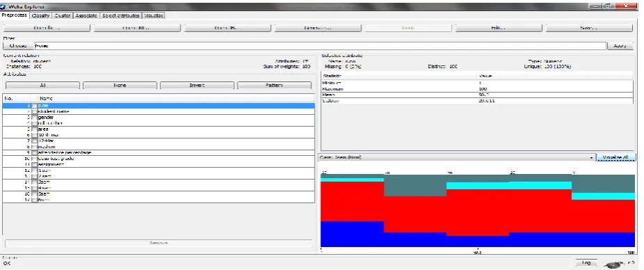This screenshot has width=644, height=270.
Task: Click the None attributes button
Action: [x=120, y=86]
